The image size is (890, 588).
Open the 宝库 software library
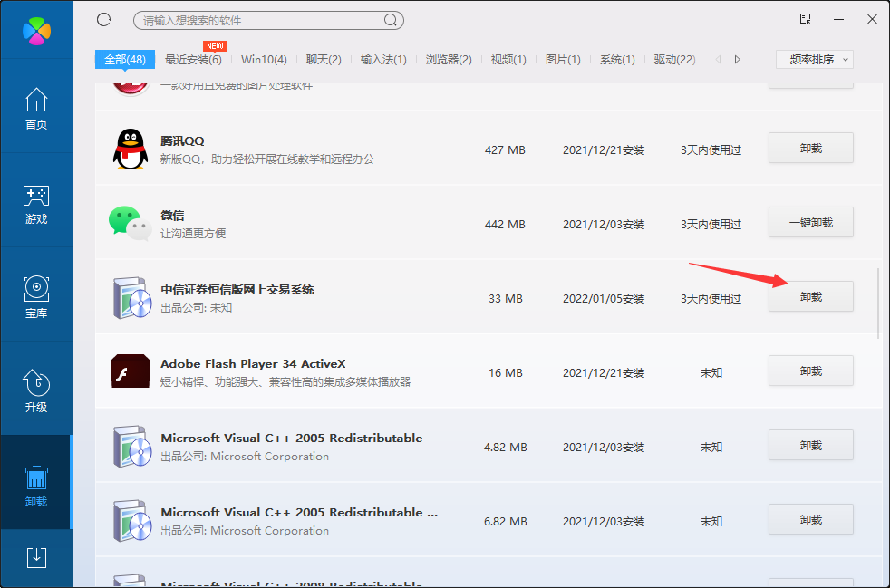(x=36, y=297)
